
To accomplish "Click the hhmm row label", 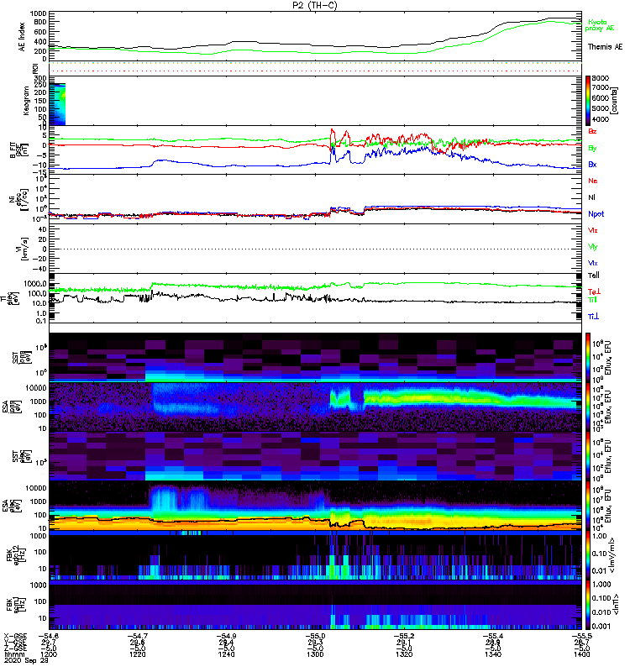I will (13, 654).
